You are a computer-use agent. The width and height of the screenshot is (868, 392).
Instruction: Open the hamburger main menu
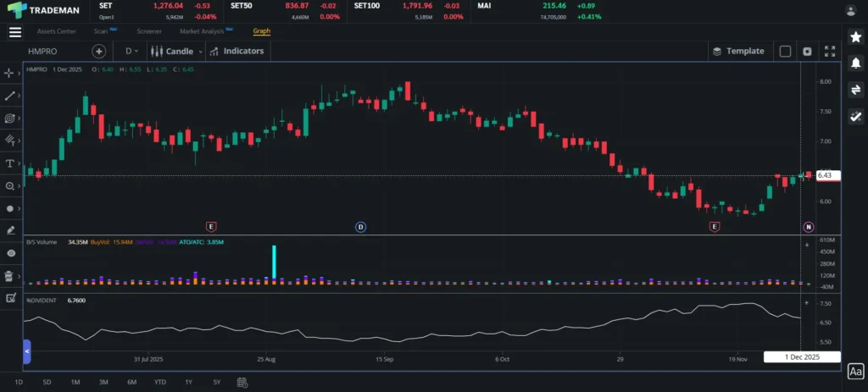pos(14,32)
